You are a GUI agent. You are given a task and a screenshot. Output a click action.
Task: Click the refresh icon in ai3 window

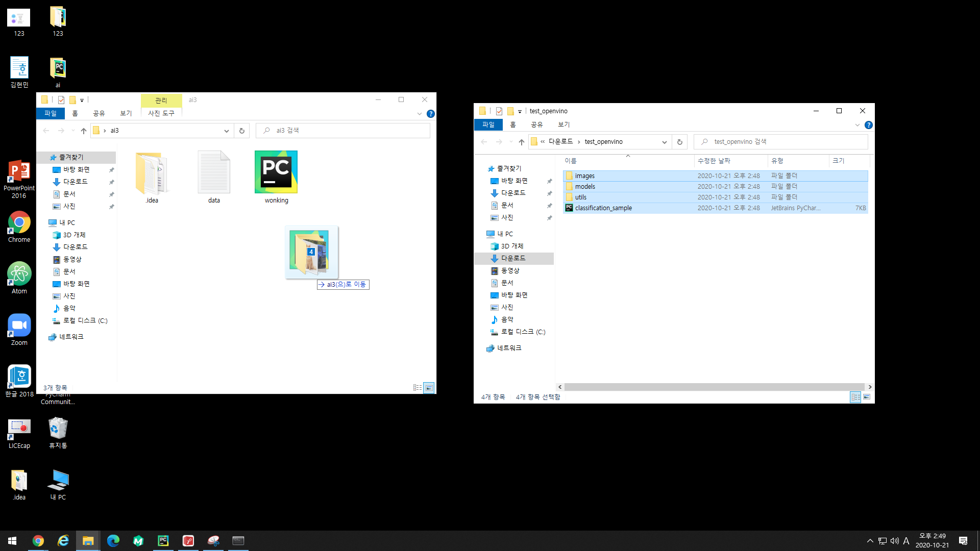(242, 131)
